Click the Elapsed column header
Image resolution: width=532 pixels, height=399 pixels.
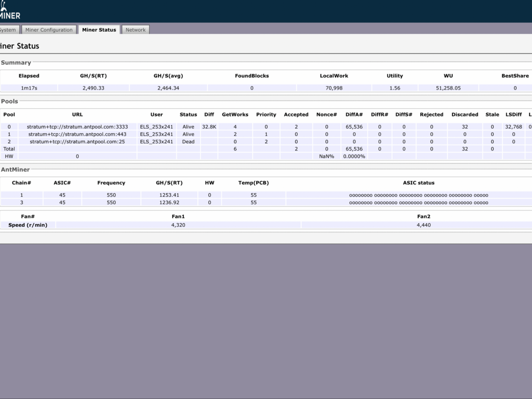click(x=29, y=76)
